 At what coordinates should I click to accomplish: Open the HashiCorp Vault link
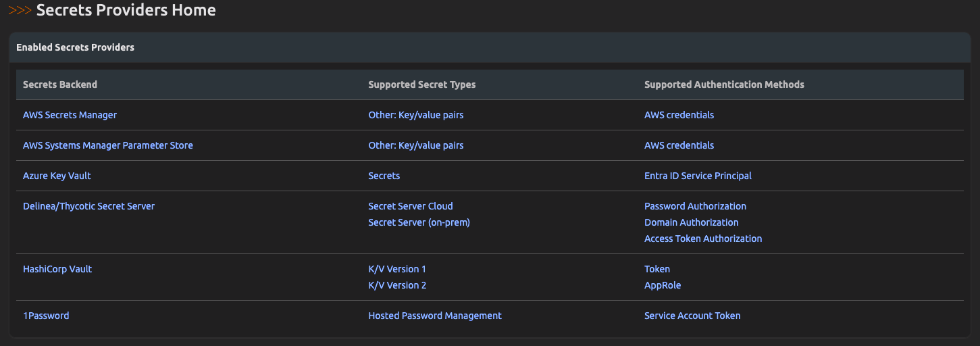57,269
